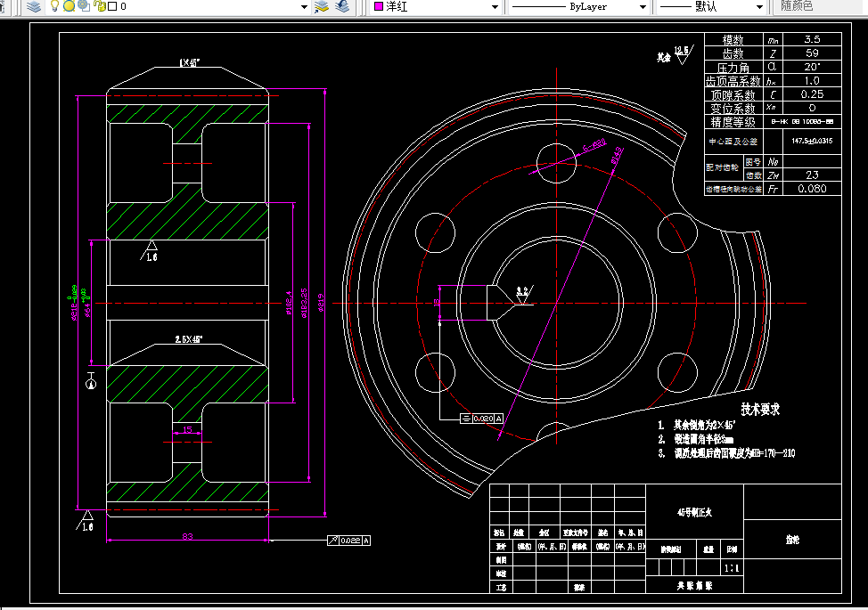
Task: Click the 齿顶高系数 table label
Action: (x=733, y=81)
